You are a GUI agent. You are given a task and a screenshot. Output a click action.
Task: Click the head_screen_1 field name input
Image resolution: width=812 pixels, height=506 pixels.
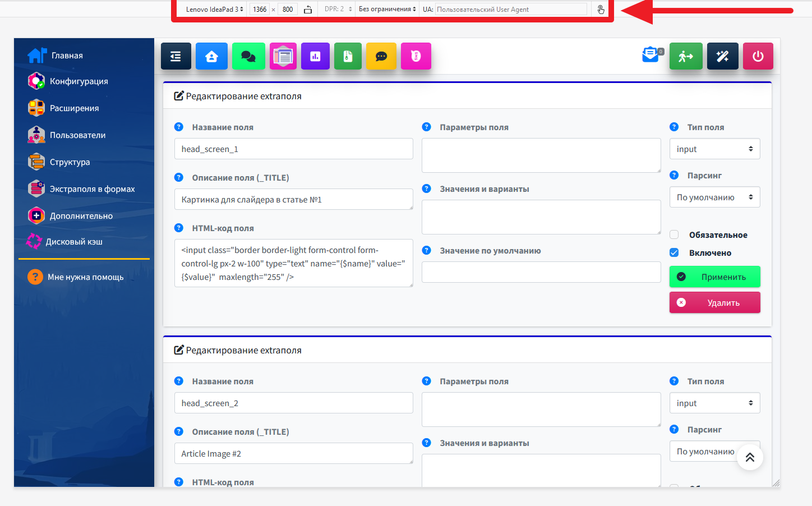pyautogui.click(x=293, y=149)
